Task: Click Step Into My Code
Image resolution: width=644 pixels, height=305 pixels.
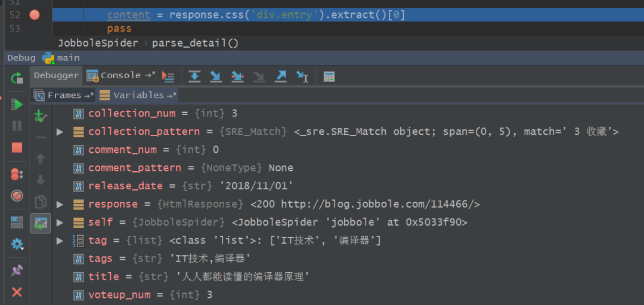Action: pos(237,76)
